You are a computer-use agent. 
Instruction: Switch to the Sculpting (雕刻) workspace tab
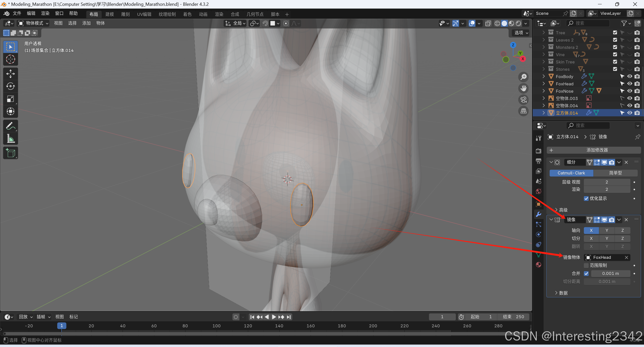click(125, 14)
